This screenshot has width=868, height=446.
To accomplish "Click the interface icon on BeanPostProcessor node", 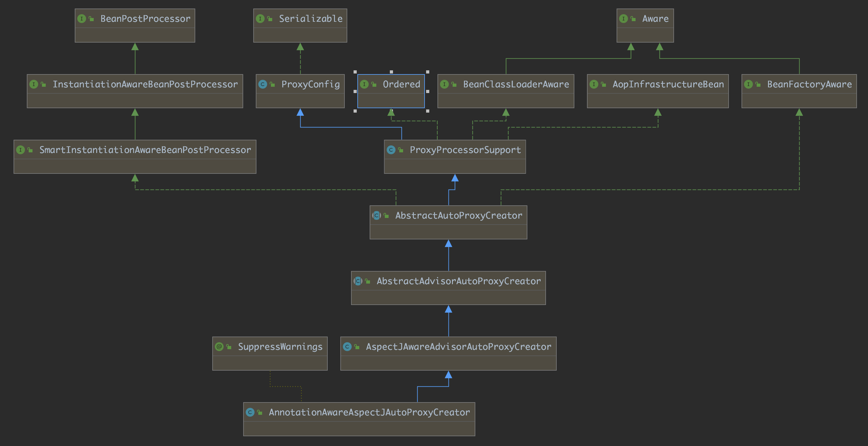I will [x=82, y=19].
